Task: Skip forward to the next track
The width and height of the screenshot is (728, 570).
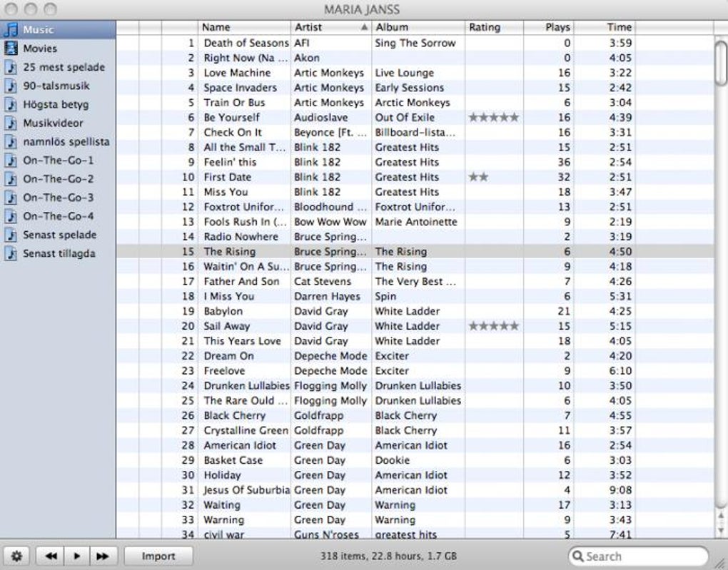Action: tap(103, 556)
